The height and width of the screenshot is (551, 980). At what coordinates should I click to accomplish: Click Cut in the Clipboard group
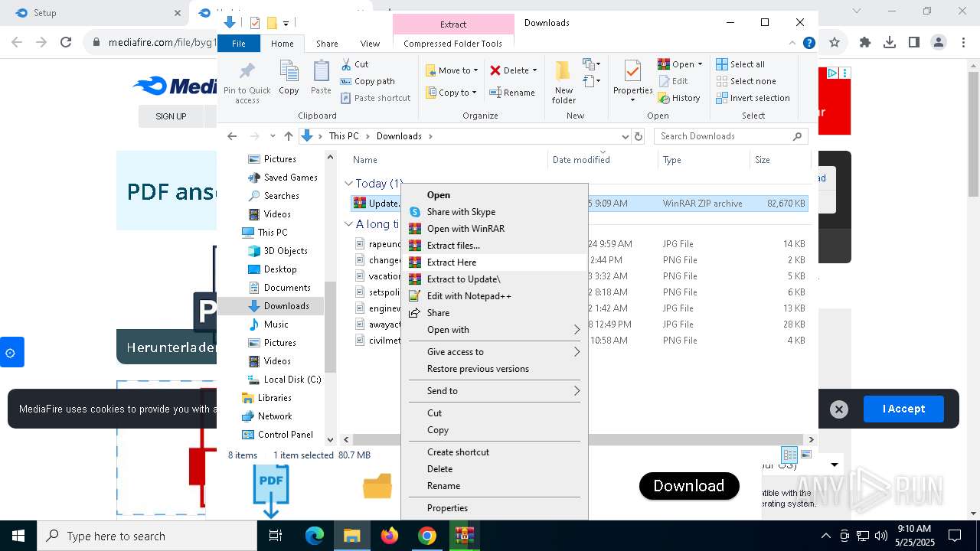354,64
